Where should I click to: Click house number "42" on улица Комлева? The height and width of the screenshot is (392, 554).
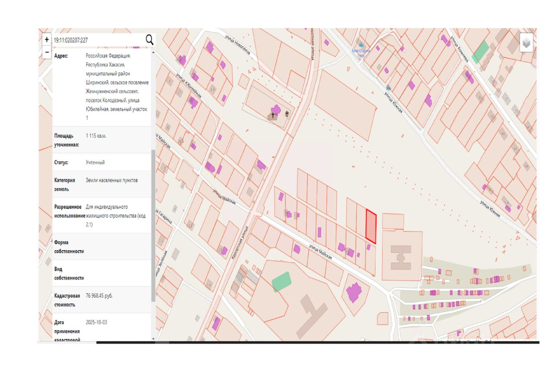click(x=515, y=149)
